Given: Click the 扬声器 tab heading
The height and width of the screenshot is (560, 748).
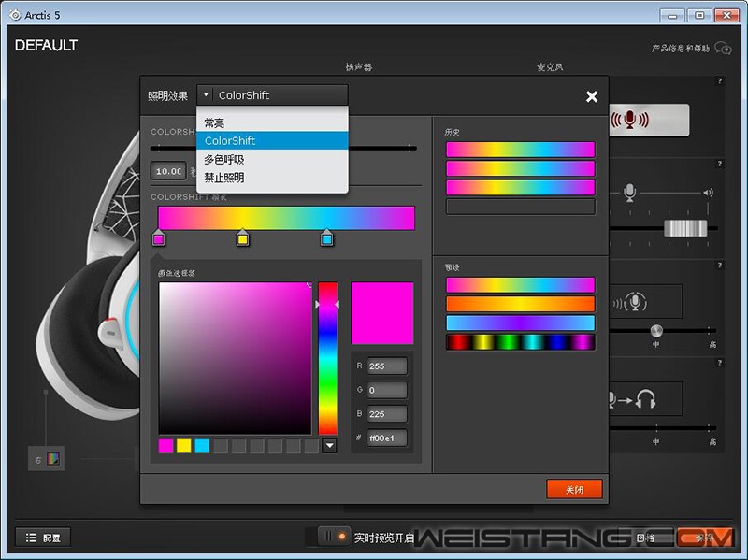Looking at the screenshot, I should point(359,67).
